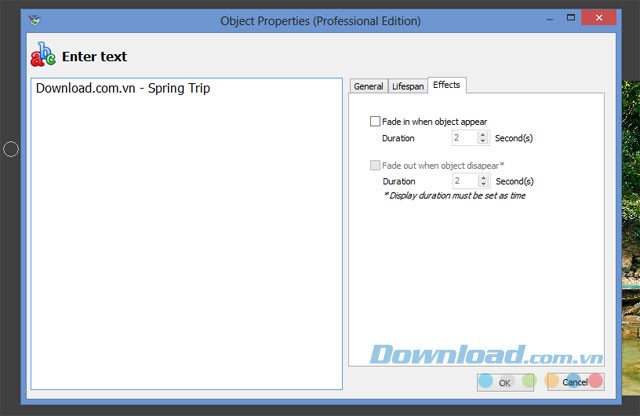Click inside the fade-out Duration field
Viewport: 640px width, 416px height.
point(464,181)
